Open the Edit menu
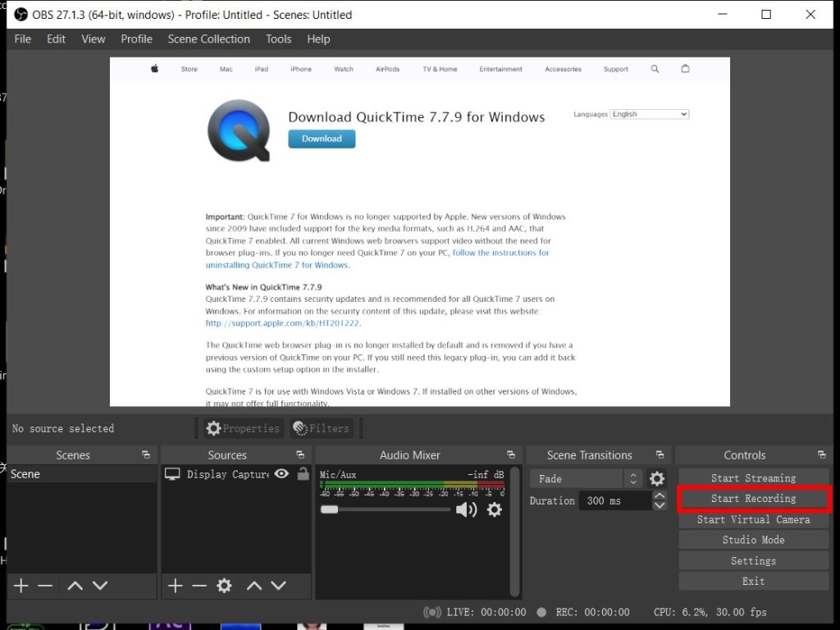 56,39
